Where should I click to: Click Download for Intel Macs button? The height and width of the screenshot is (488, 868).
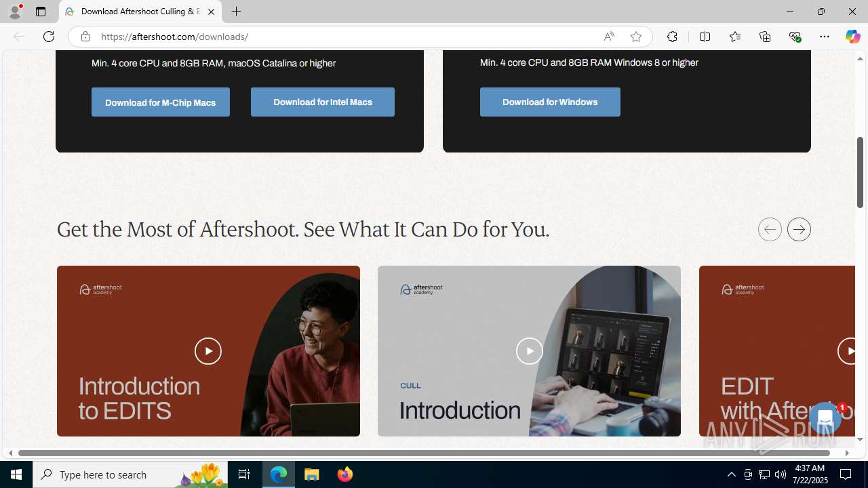(323, 102)
